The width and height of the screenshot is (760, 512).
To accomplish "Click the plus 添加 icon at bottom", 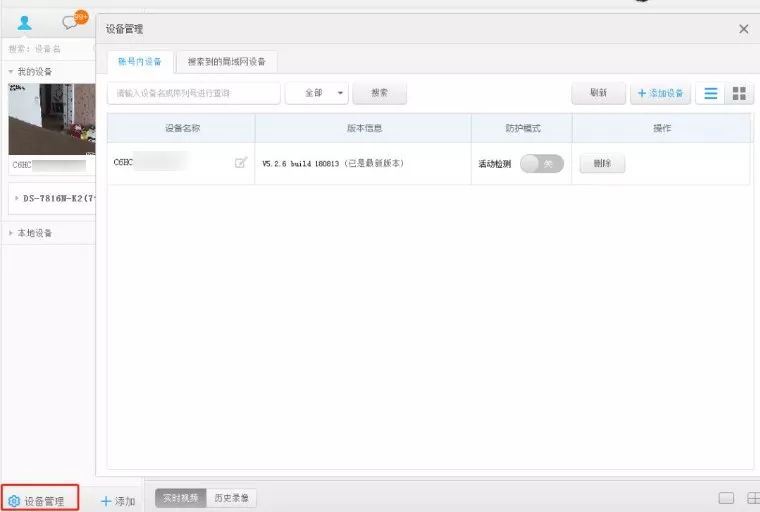I will (x=106, y=500).
